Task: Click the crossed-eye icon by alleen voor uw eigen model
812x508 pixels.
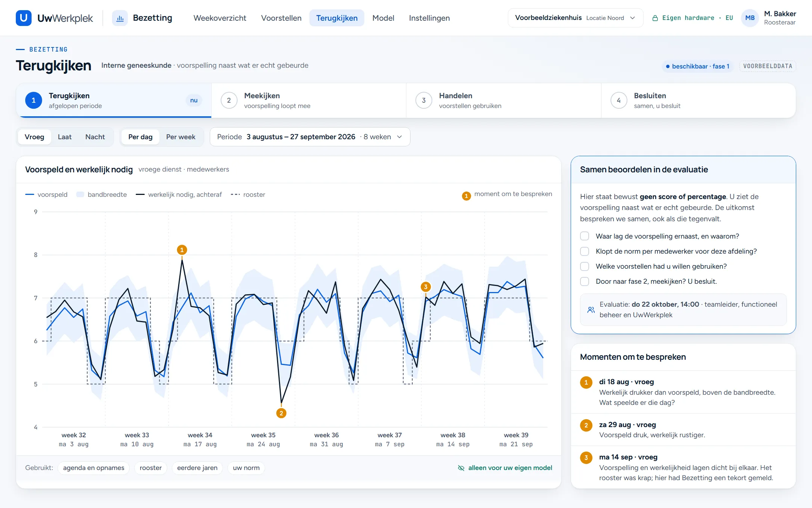Action: 461,468
